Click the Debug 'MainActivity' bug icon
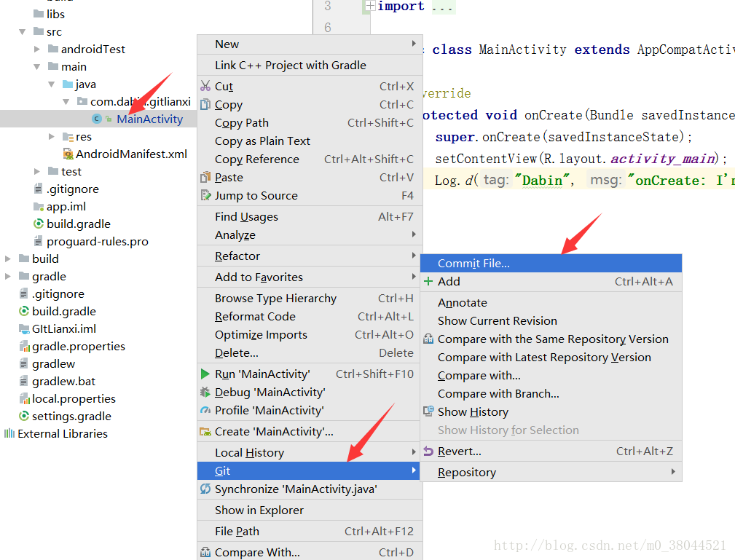 tap(205, 392)
